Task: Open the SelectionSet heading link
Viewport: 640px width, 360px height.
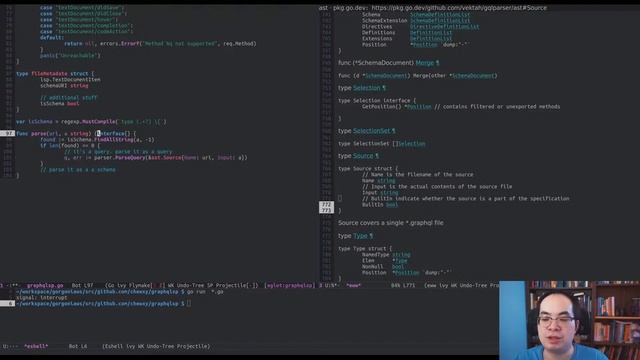Action: 374,131
